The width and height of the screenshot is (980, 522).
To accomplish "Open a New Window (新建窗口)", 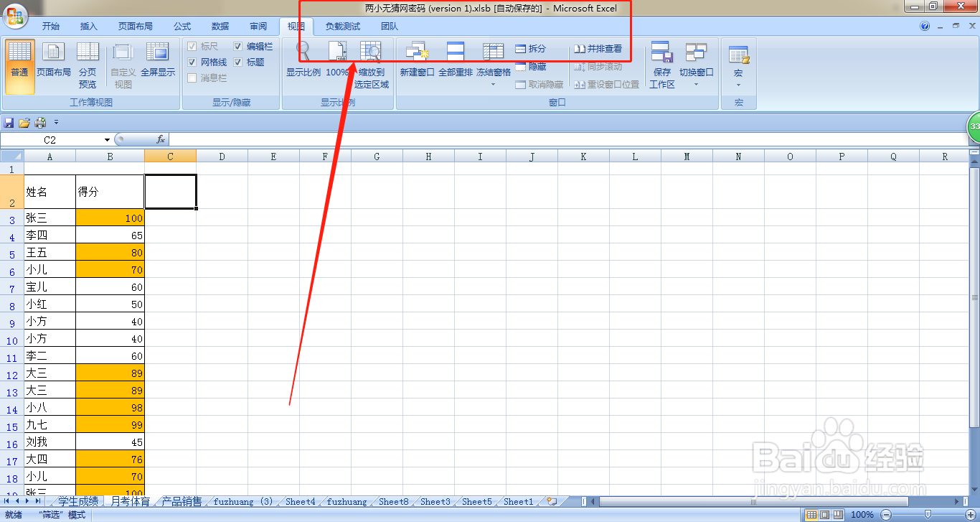I will coord(417,60).
